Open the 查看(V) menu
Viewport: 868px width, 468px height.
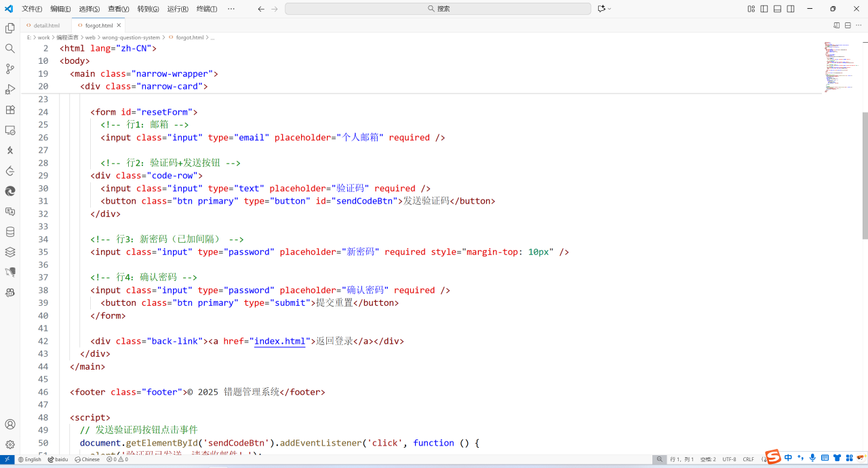coord(119,9)
